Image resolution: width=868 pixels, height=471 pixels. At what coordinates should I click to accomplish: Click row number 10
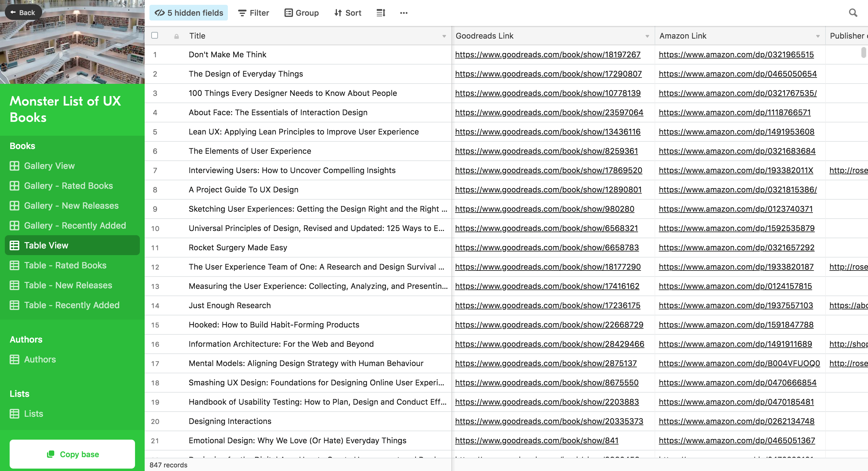[x=155, y=228]
